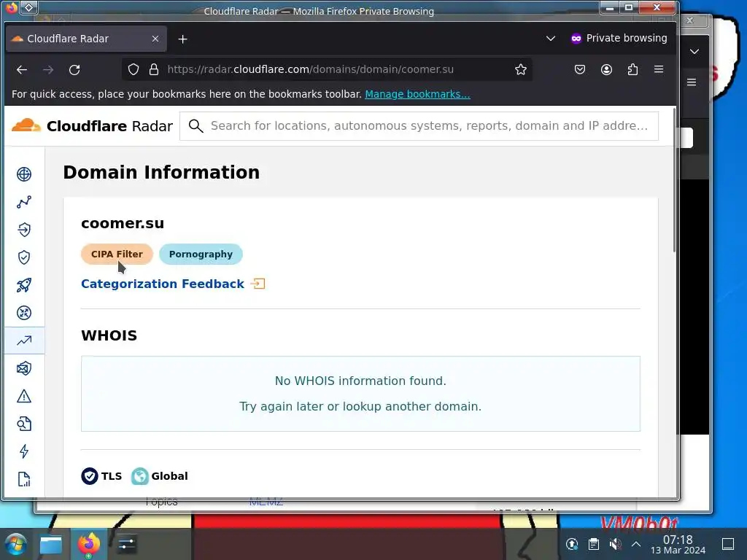Click the CIPA Filter category tag
Screen dimensions: 747x560
pyautogui.click(x=117, y=254)
